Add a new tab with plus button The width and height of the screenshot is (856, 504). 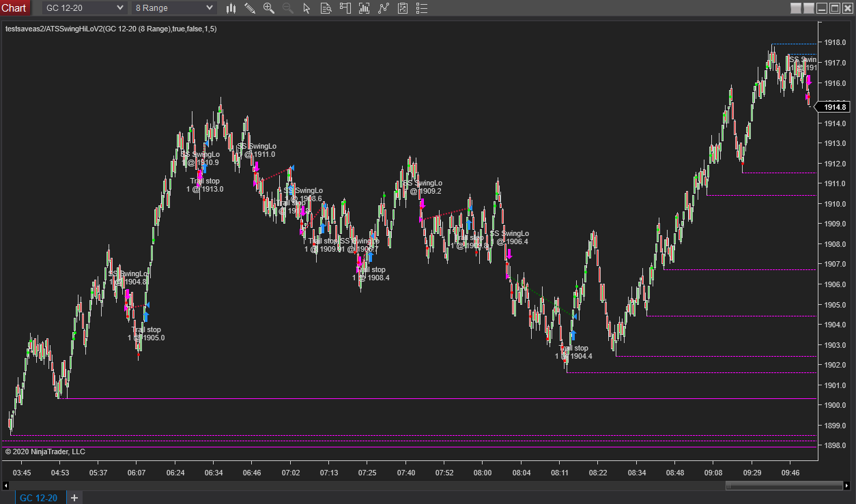(74, 498)
